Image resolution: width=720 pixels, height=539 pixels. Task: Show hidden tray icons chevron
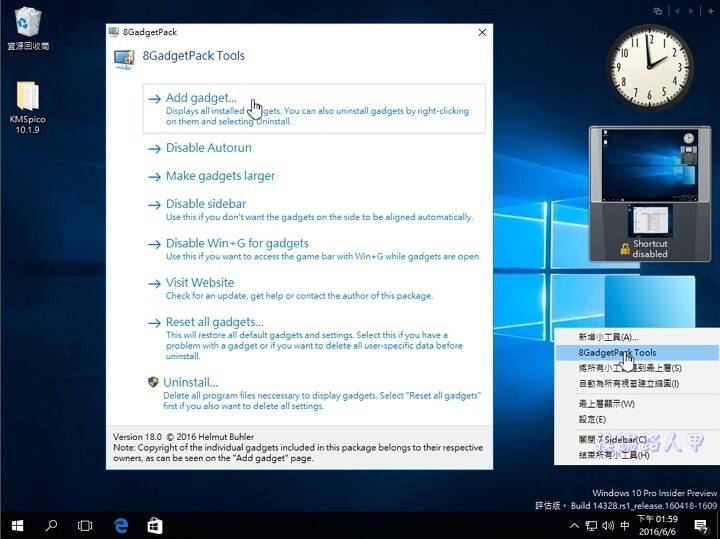click(x=574, y=526)
